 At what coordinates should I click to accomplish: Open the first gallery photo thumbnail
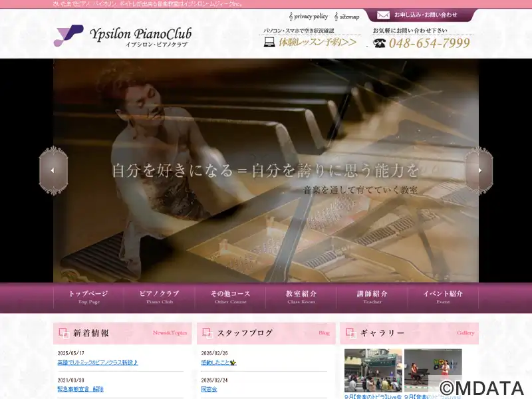pos(372,370)
